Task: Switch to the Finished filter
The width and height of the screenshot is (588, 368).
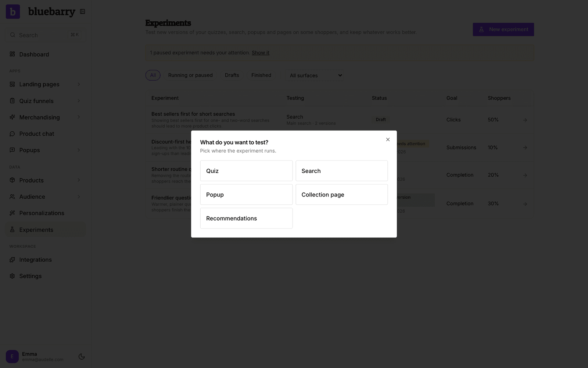Action: (261, 75)
